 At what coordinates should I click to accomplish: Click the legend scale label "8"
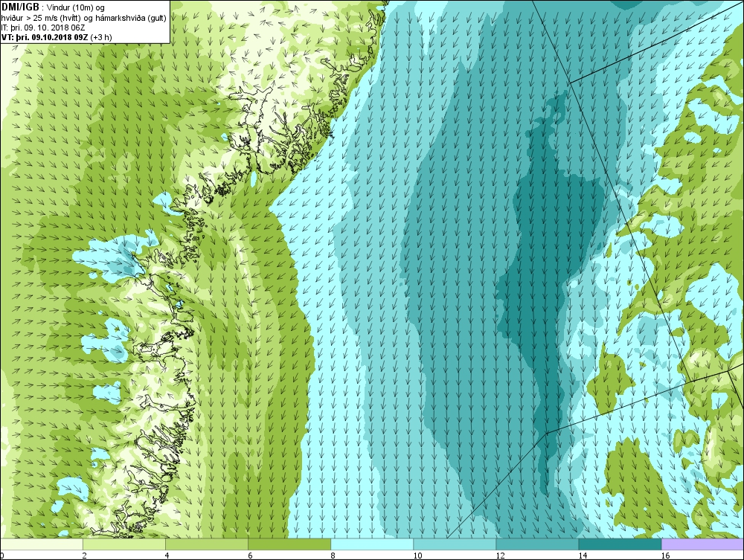[x=333, y=556]
